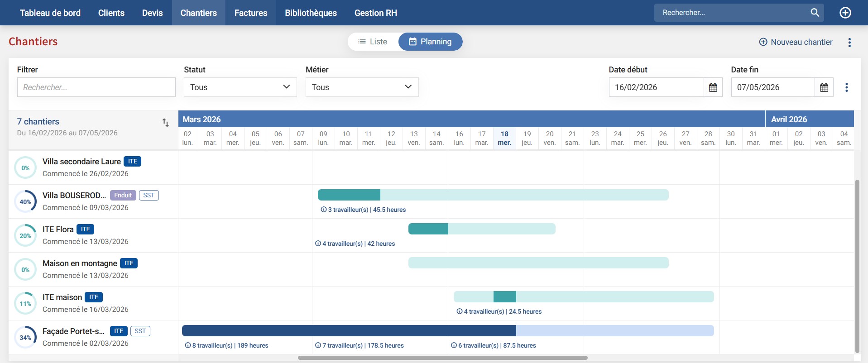Open the Villa secondaire Laure chantier
This screenshot has height=363, width=868.
pos(82,162)
